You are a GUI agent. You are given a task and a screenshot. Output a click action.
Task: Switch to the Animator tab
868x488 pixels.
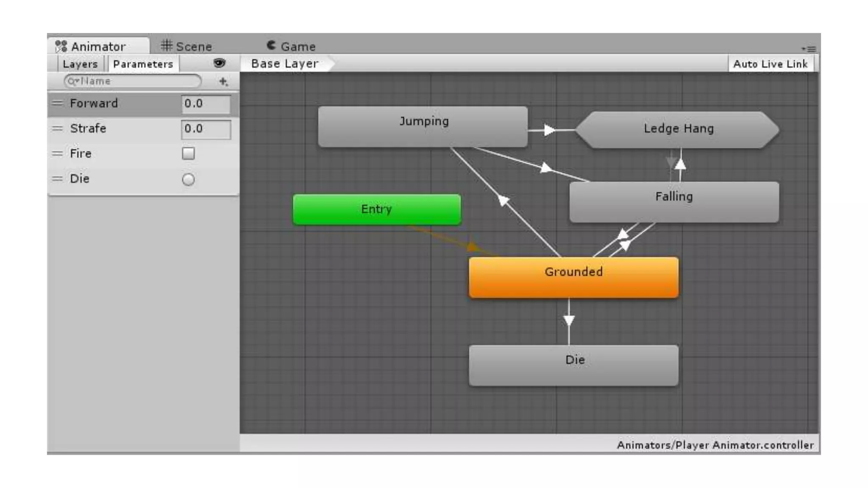[98, 46]
